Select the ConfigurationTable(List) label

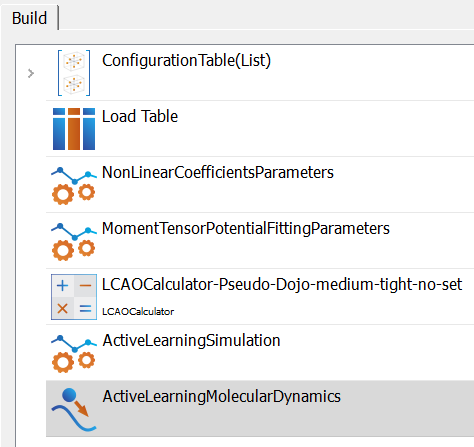point(186,61)
